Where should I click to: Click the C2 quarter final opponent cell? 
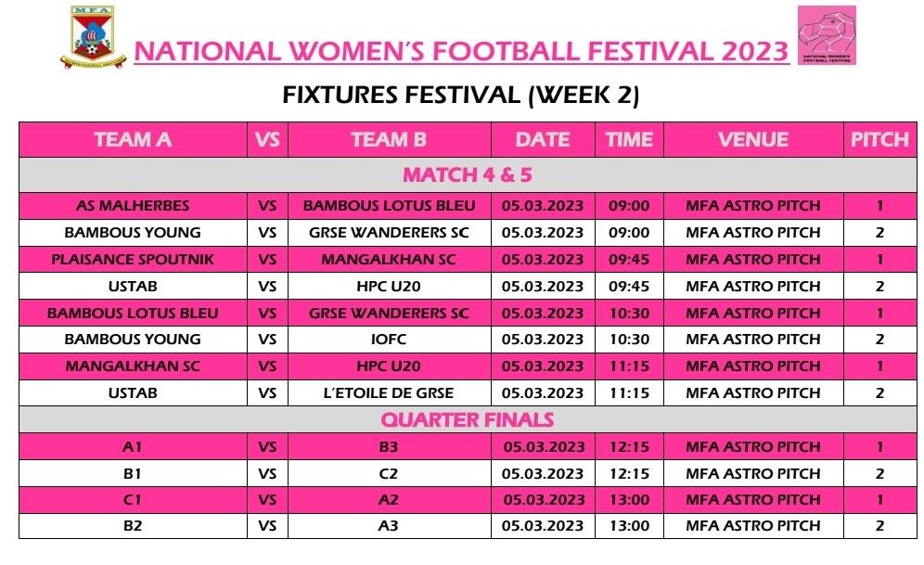coord(389,474)
